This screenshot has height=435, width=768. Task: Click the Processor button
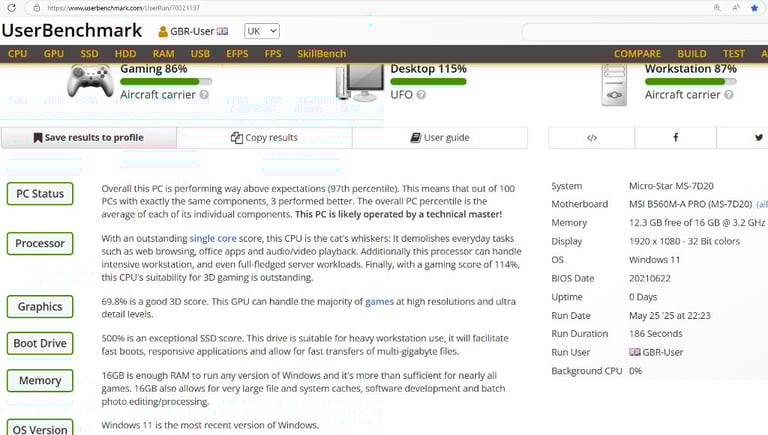(40, 243)
